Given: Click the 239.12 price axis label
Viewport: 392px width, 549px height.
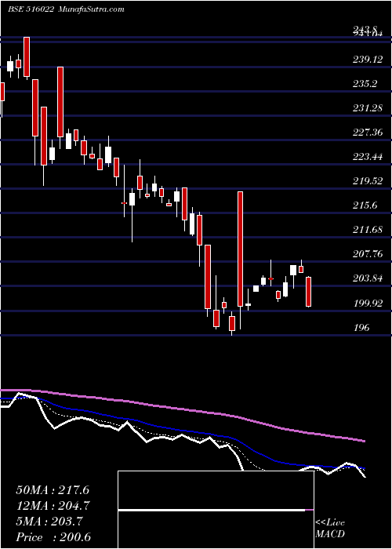Looking at the screenshot, I should click(367, 60).
